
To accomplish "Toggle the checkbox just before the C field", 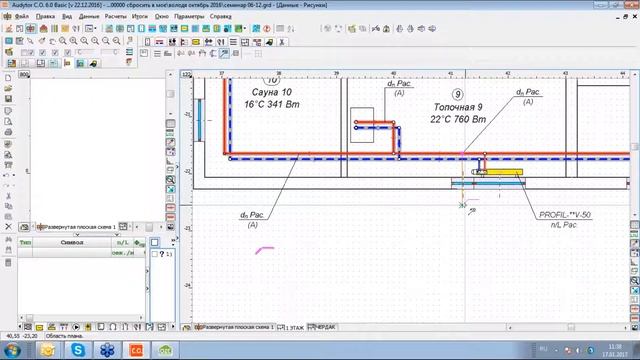I will (x=68, y=53).
